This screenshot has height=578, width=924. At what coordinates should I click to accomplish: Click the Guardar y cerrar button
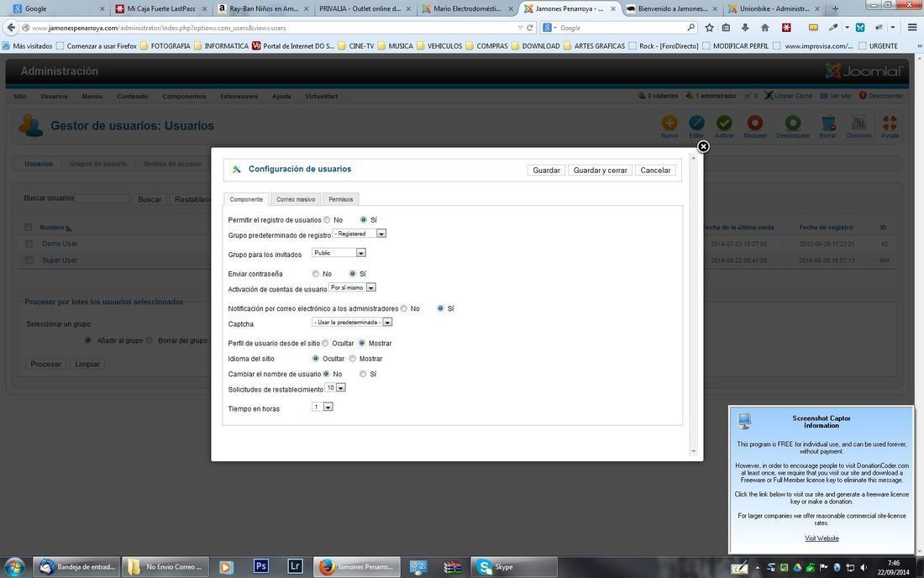tap(600, 171)
